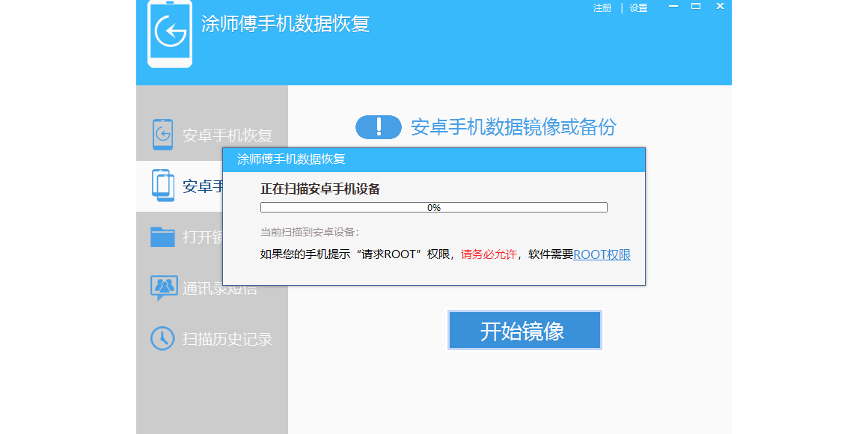Click the 0% scanning progress bar
Viewport: 868px width, 434px height.
pyautogui.click(x=433, y=207)
